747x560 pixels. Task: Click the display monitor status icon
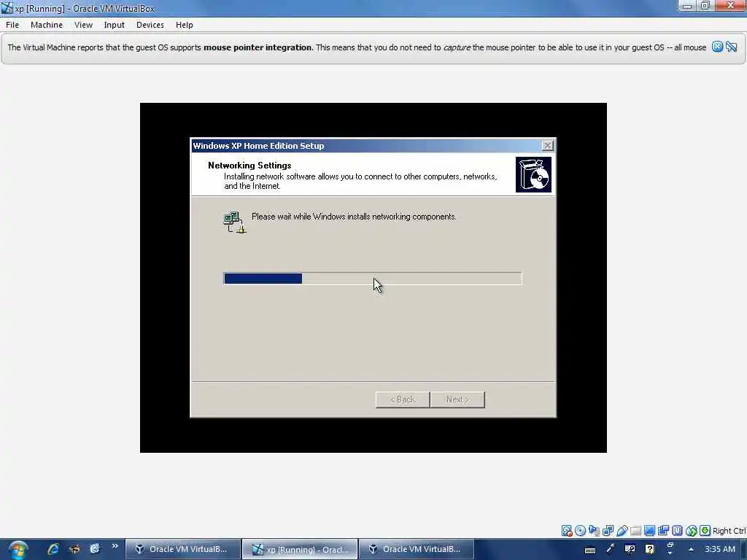(x=649, y=531)
